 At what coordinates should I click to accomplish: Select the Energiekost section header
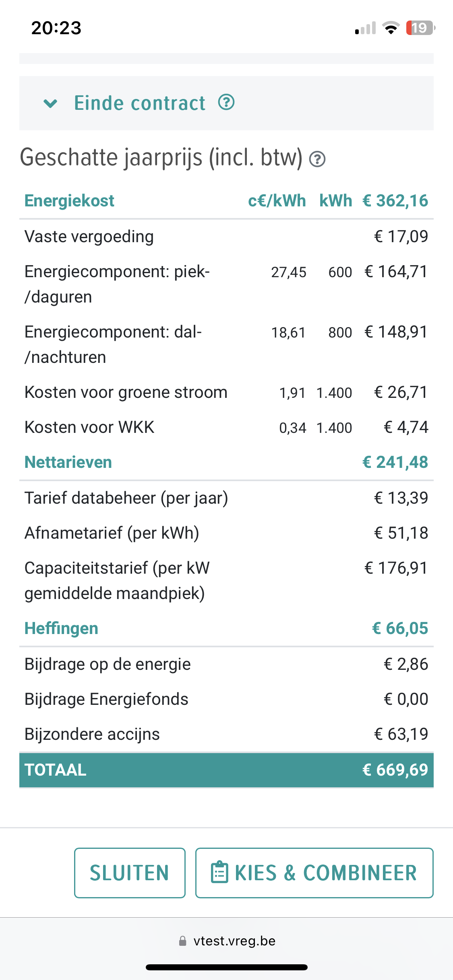coord(69,201)
